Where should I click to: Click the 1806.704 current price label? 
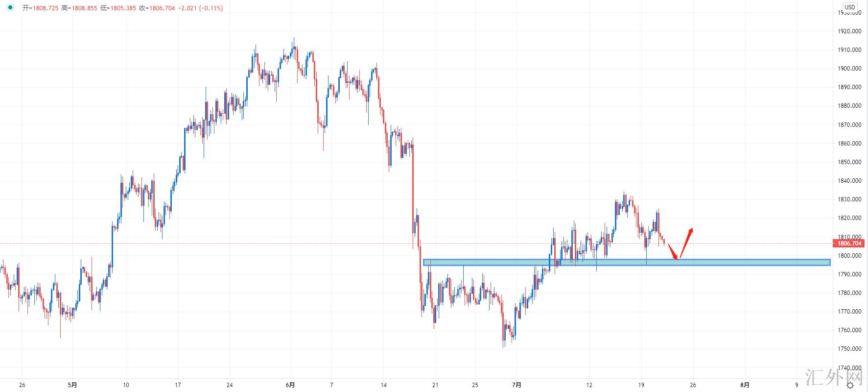[849, 244]
